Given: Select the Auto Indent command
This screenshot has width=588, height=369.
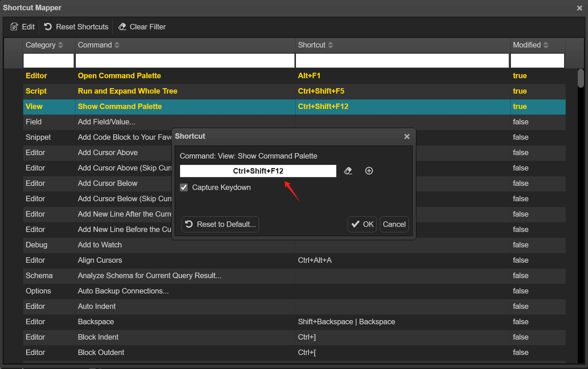Looking at the screenshot, I should coord(97,306).
